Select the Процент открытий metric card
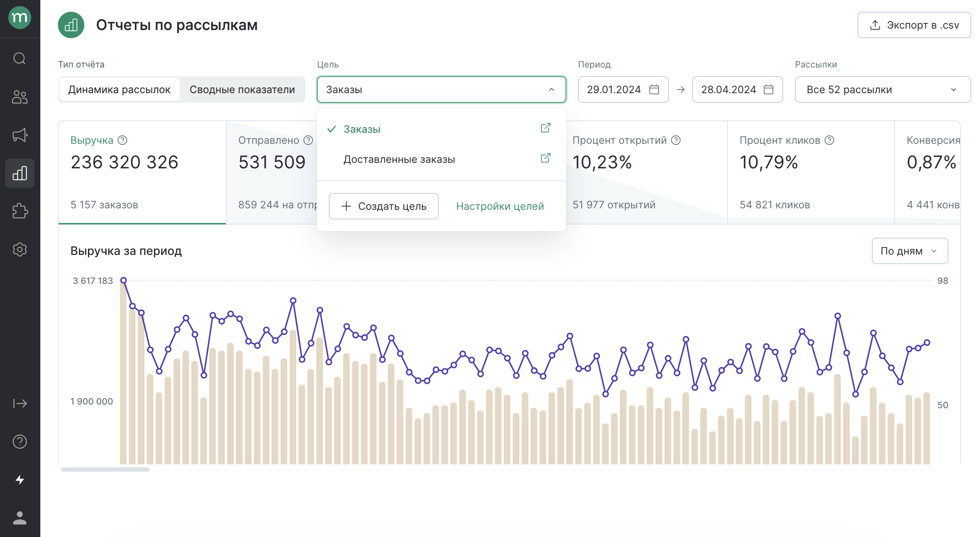Image resolution: width=980 pixels, height=537 pixels. (647, 172)
